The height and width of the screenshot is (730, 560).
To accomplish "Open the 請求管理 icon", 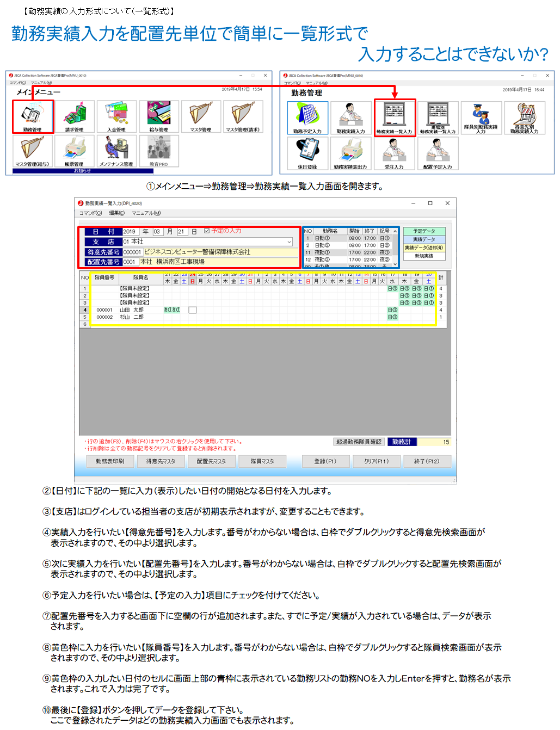I will tap(75, 116).
